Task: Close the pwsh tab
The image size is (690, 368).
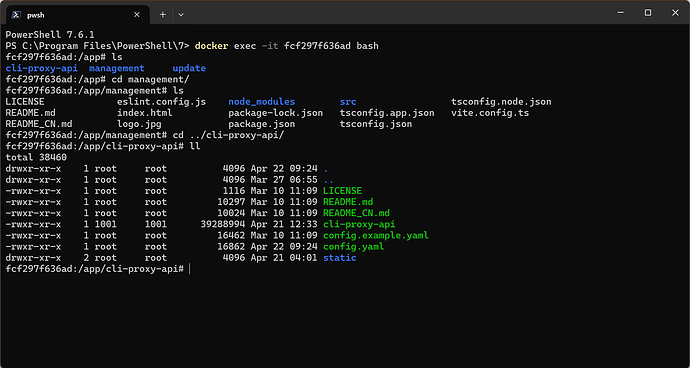Action: tap(137, 15)
